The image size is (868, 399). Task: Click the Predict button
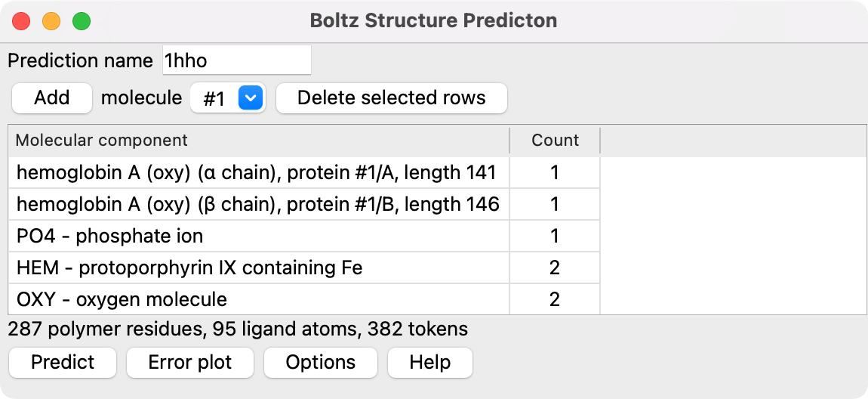tap(63, 363)
